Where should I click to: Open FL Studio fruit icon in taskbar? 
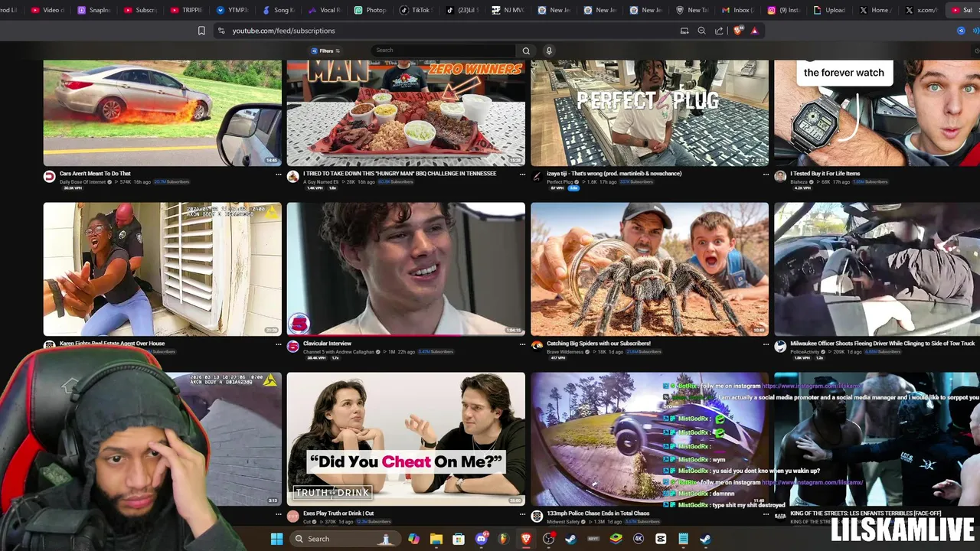pos(504,539)
